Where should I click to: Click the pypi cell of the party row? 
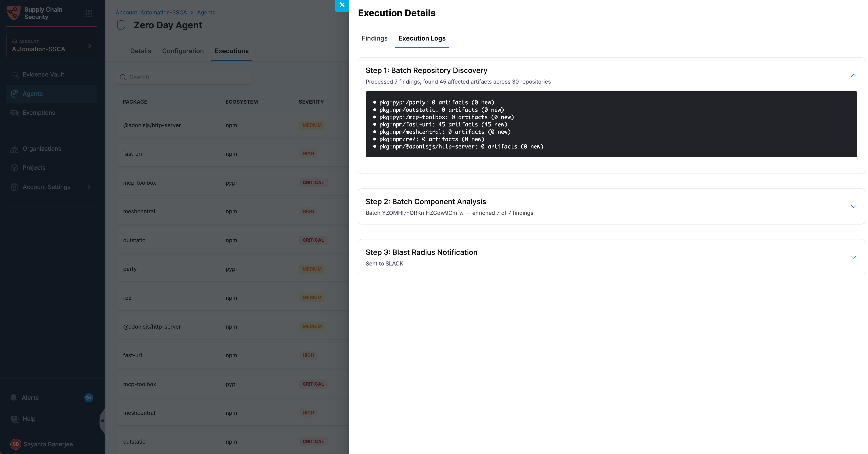[231, 269]
